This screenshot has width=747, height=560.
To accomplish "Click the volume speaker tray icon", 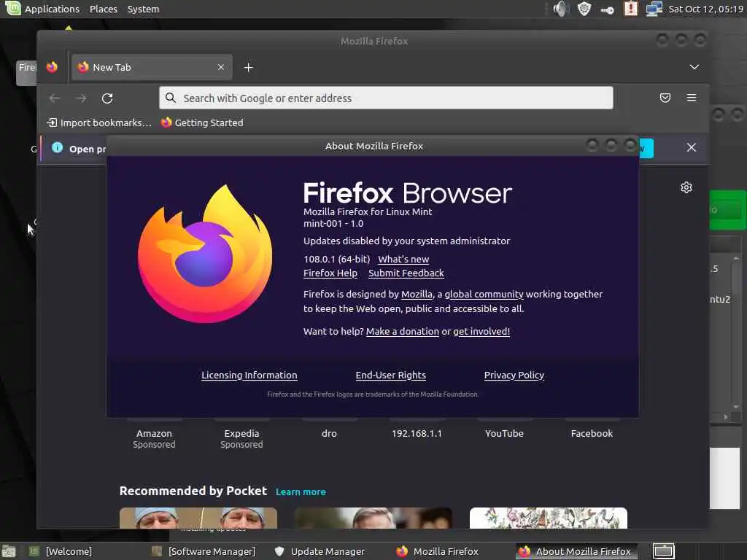I will pos(561,9).
